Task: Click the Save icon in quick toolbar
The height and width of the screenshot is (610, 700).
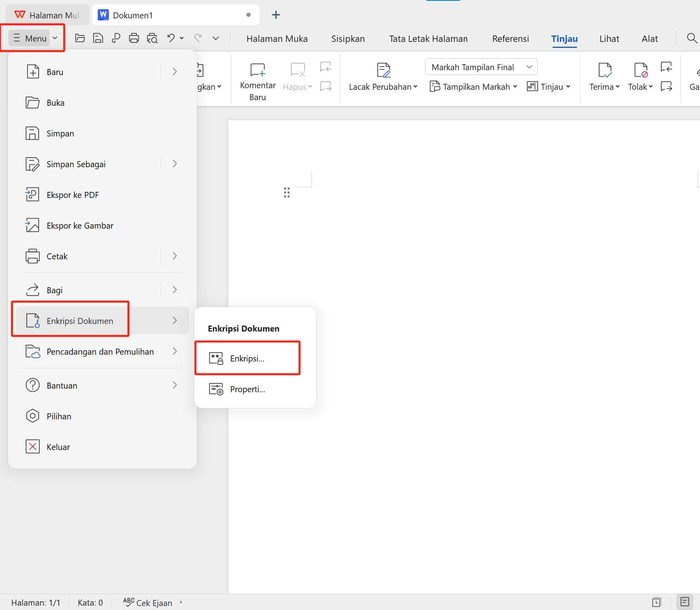Action: click(x=98, y=38)
